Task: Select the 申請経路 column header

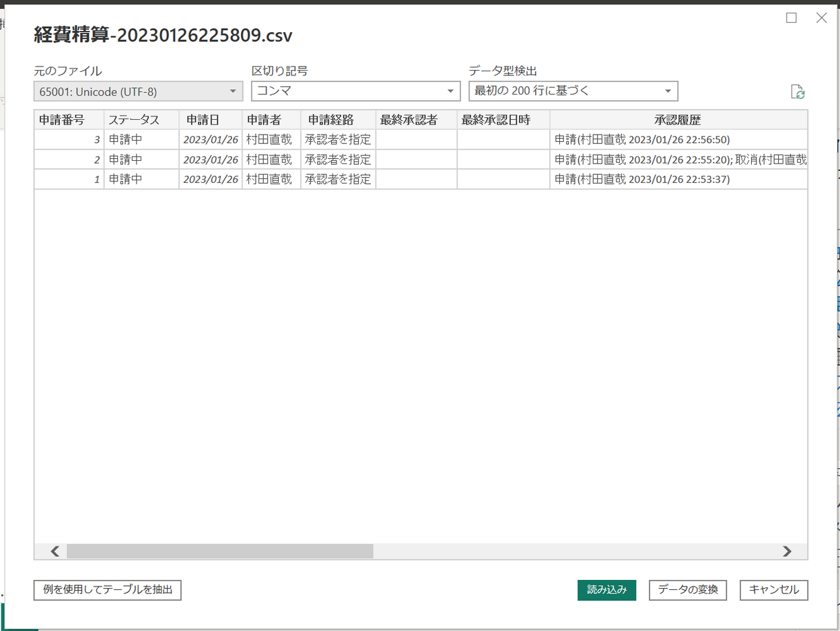Action: tap(338, 120)
